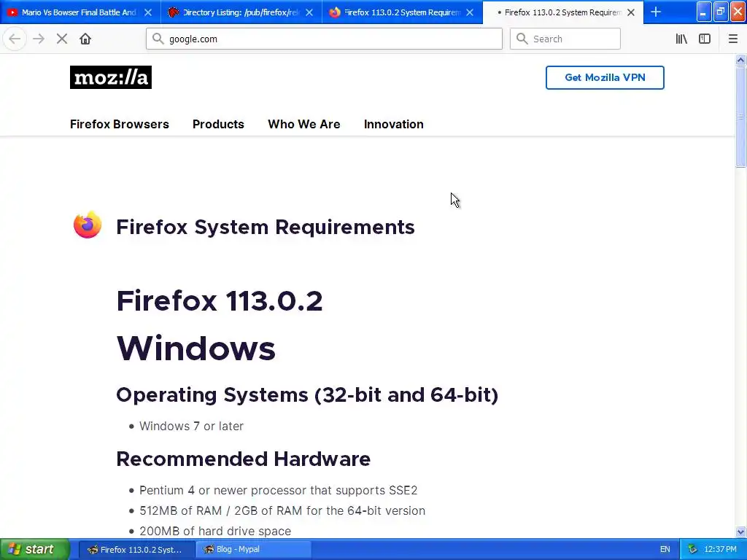The height and width of the screenshot is (560, 747).
Task: Click the EN language indicator
Action: (x=665, y=550)
